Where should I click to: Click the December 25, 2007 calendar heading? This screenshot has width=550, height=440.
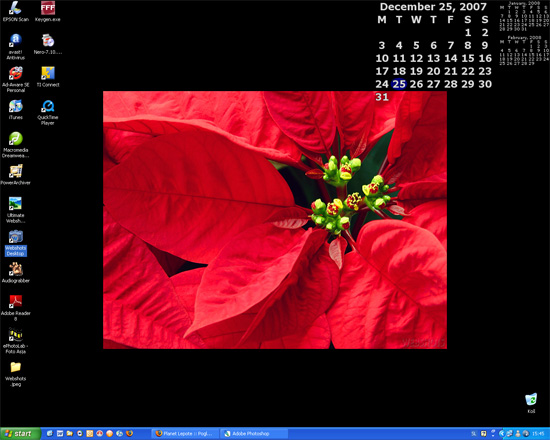point(433,7)
